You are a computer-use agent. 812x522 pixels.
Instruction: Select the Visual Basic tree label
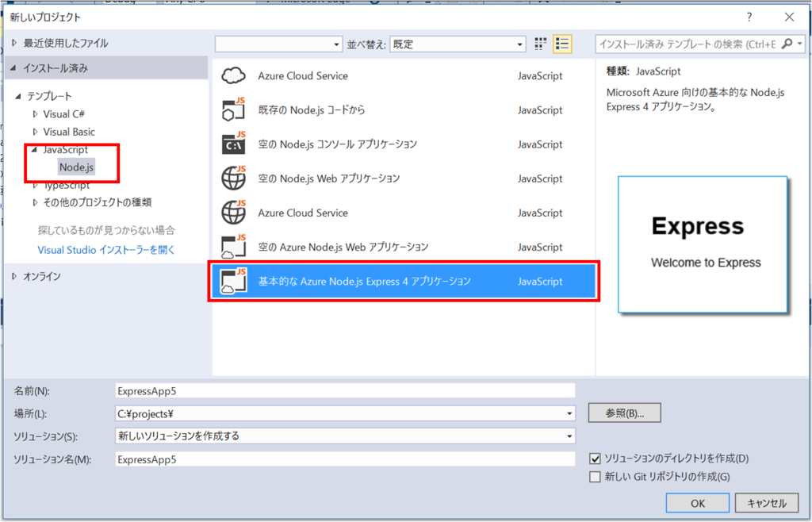tap(69, 132)
